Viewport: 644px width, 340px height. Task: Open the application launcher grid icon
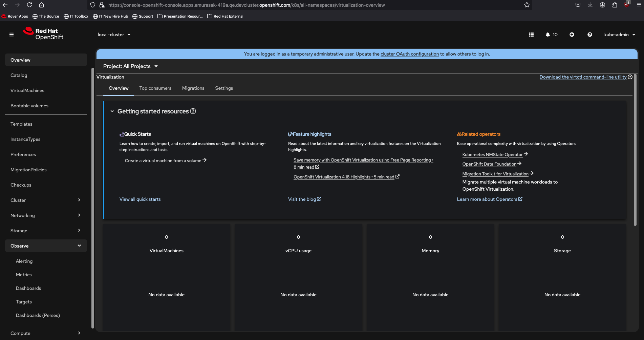[x=531, y=35]
